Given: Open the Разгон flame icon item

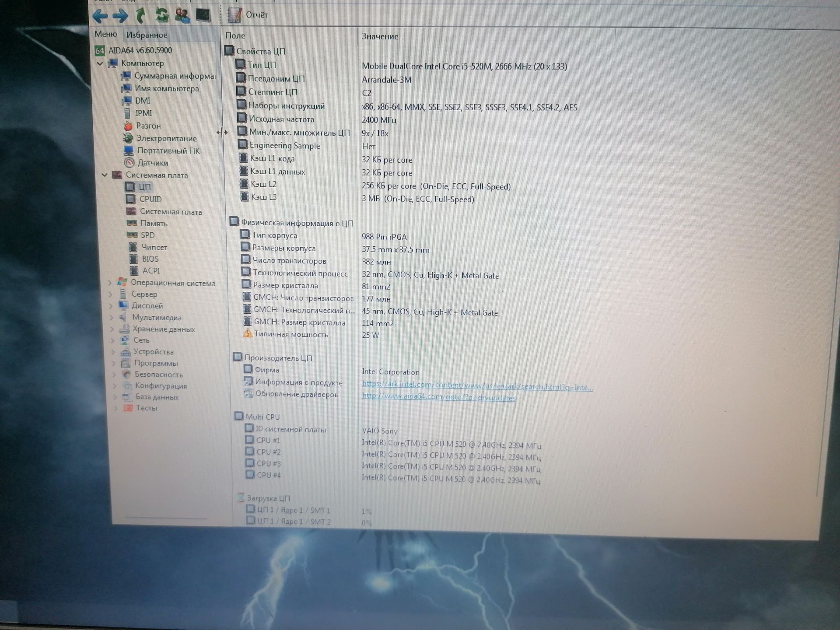Looking at the screenshot, I should pyautogui.click(x=128, y=126).
